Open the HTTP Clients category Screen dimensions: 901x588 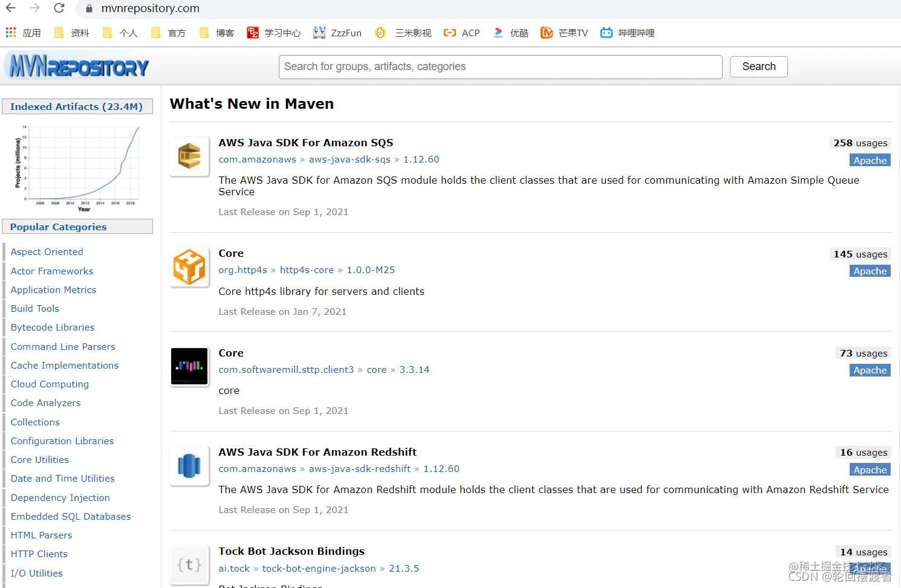pyautogui.click(x=39, y=554)
